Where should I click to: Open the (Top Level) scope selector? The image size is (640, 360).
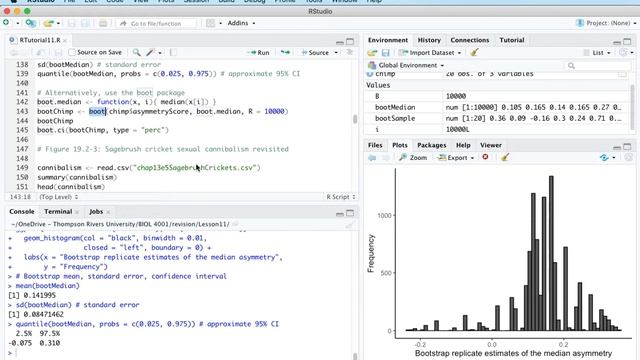pos(58,197)
